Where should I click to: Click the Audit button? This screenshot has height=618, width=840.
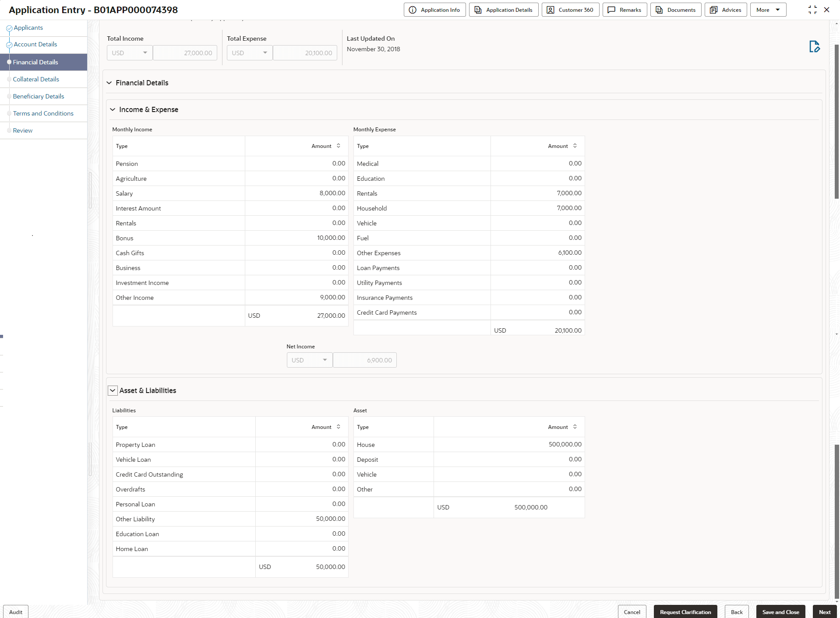[x=16, y=612]
